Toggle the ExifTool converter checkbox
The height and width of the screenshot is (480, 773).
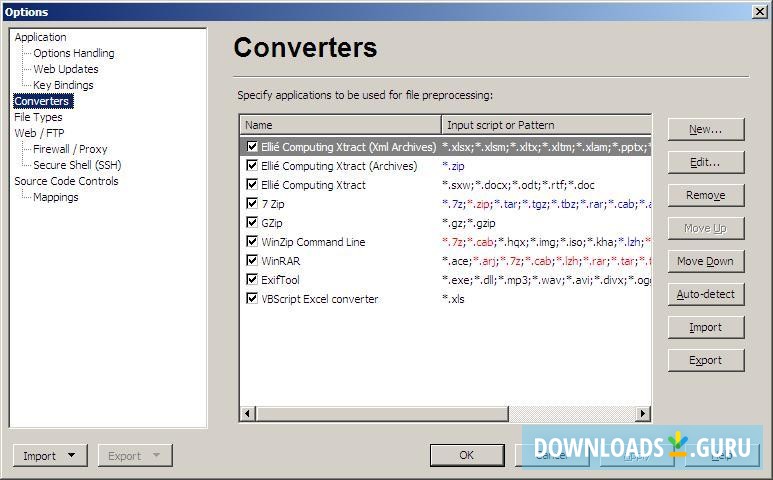[x=252, y=279]
